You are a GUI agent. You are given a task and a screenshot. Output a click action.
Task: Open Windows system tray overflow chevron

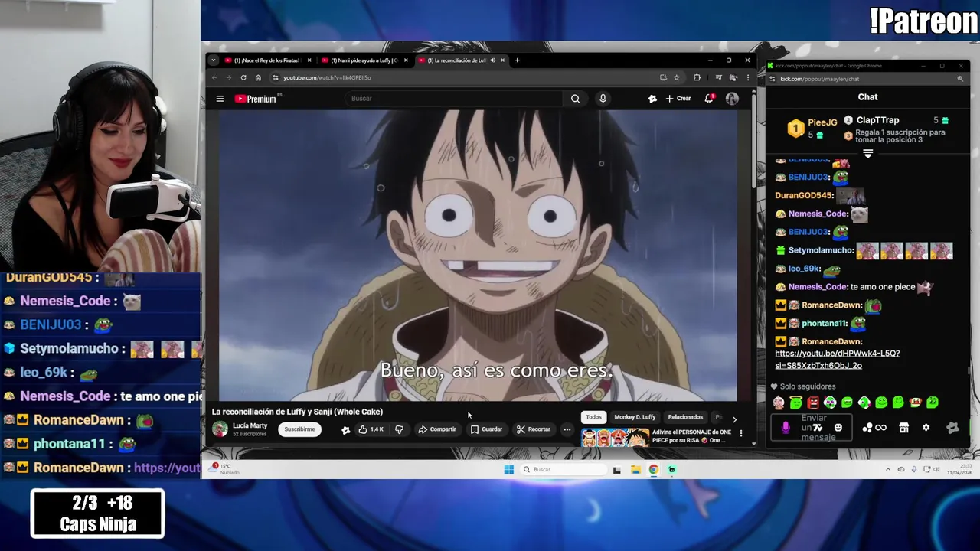(888, 469)
